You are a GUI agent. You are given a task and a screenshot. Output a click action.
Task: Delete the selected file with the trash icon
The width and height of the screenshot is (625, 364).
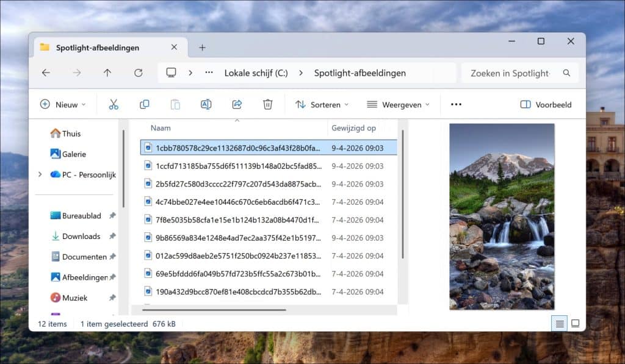[x=267, y=104]
